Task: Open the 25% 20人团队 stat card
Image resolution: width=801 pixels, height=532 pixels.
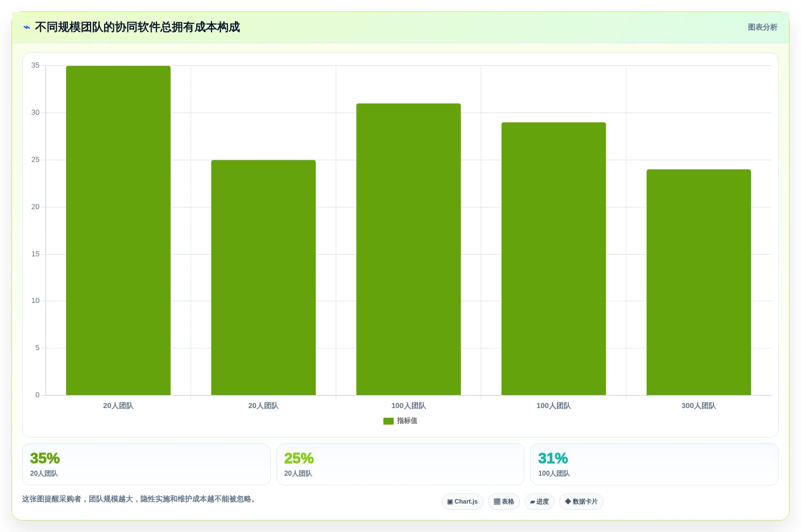Action: coord(400,464)
